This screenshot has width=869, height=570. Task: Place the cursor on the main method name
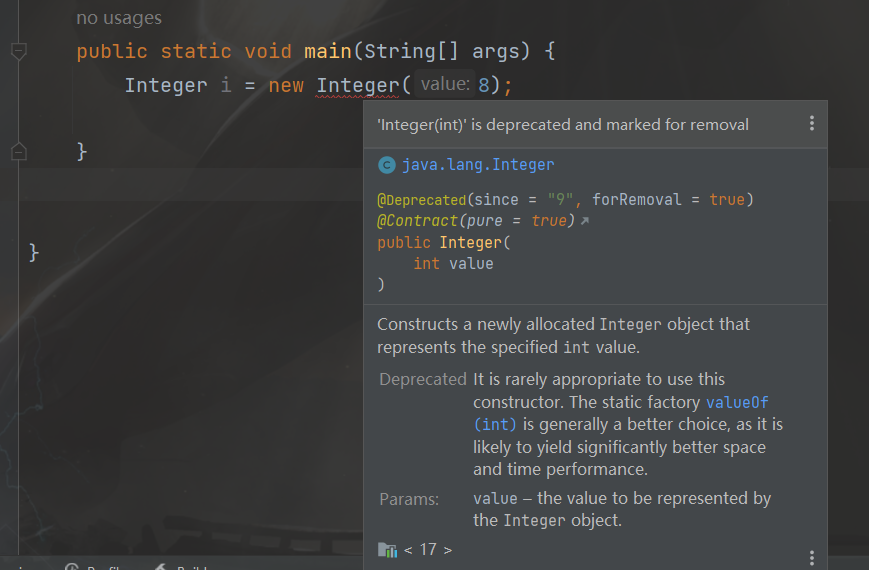click(327, 51)
